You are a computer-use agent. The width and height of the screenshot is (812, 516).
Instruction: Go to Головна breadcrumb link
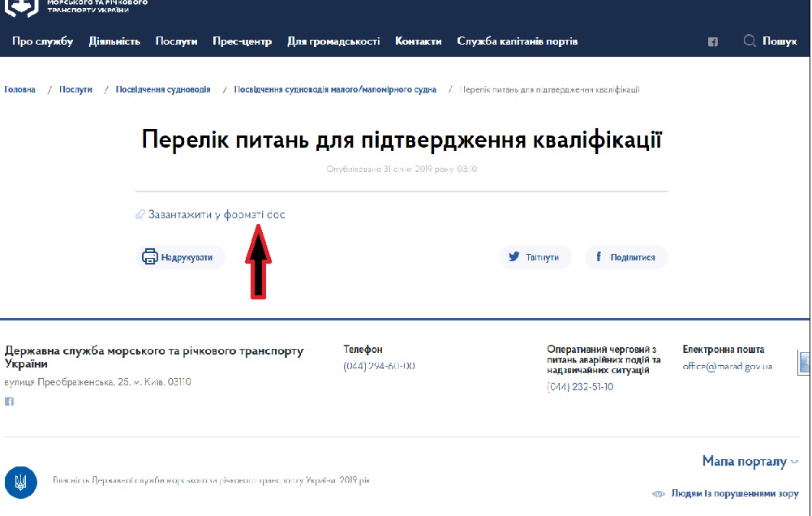pos(19,90)
